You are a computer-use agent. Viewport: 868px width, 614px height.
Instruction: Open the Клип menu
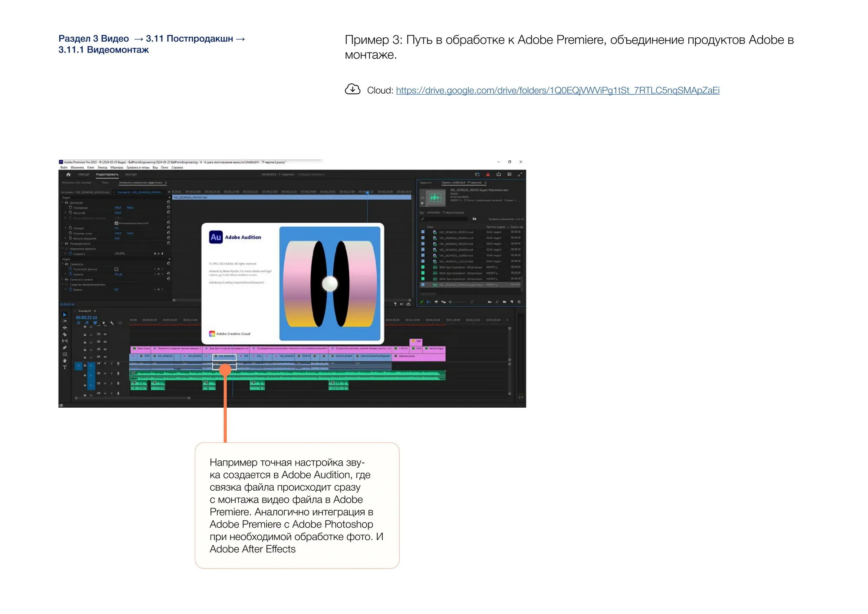(x=90, y=168)
